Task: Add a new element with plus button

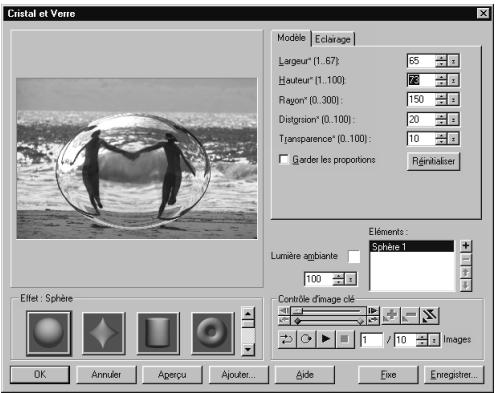Action: (x=466, y=246)
